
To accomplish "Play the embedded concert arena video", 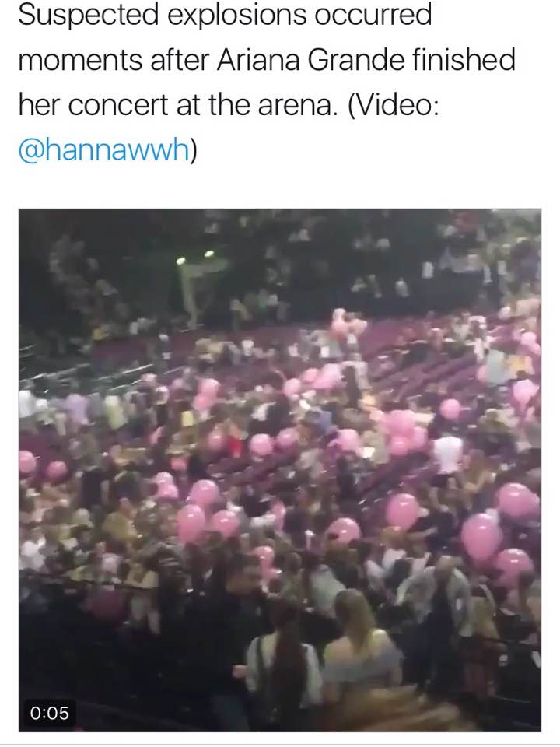I will point(280,470).
